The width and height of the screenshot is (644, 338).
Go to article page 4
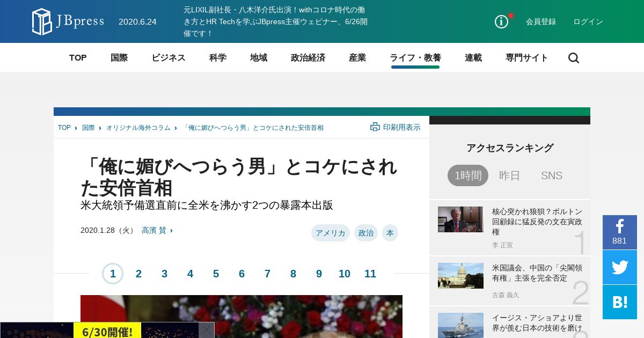pos(190,274)
